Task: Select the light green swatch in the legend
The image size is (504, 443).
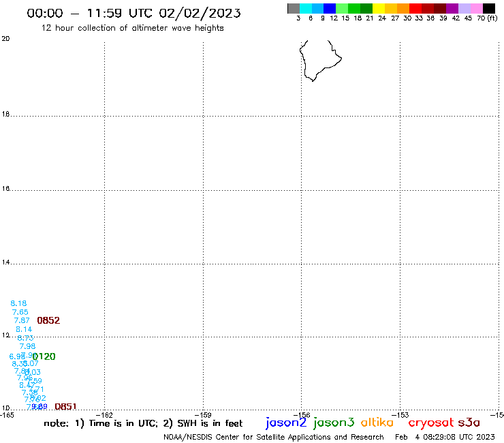Action: (342, 9)
